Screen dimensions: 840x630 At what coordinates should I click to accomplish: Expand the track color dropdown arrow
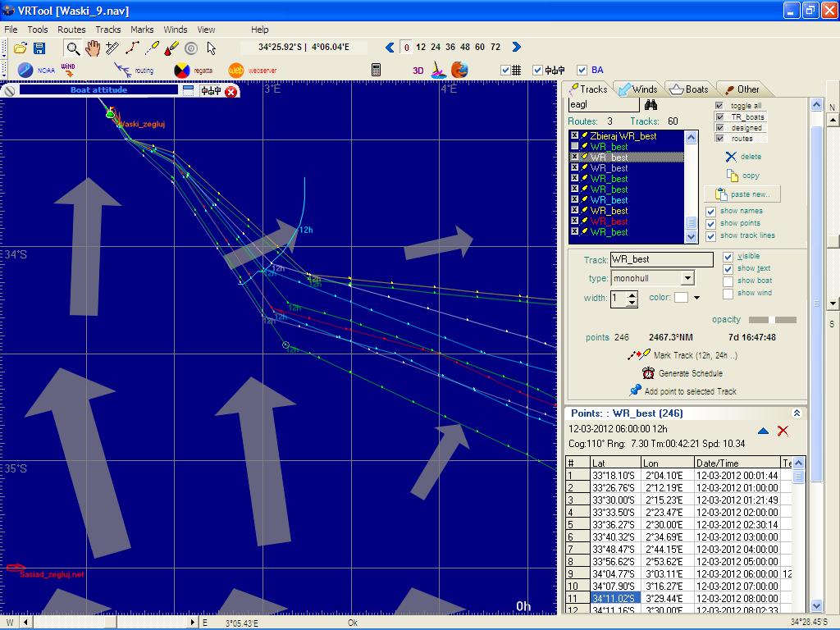tap(697, 298)
